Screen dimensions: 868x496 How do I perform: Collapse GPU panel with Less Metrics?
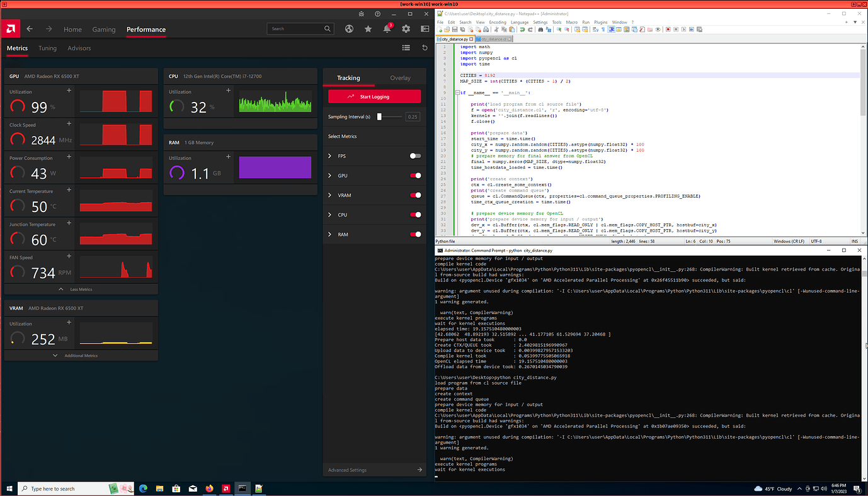(81, 290)
